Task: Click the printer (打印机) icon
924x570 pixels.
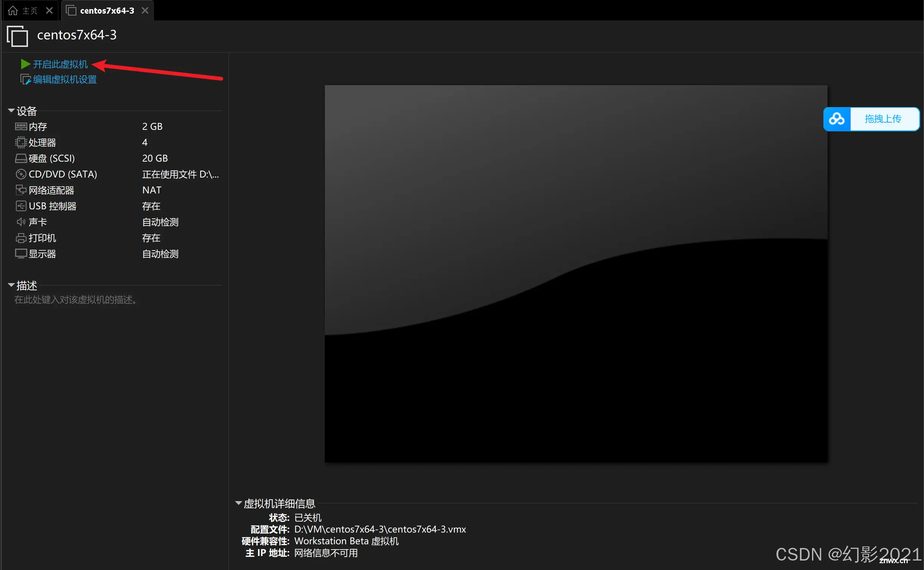Action: [21, 238]
